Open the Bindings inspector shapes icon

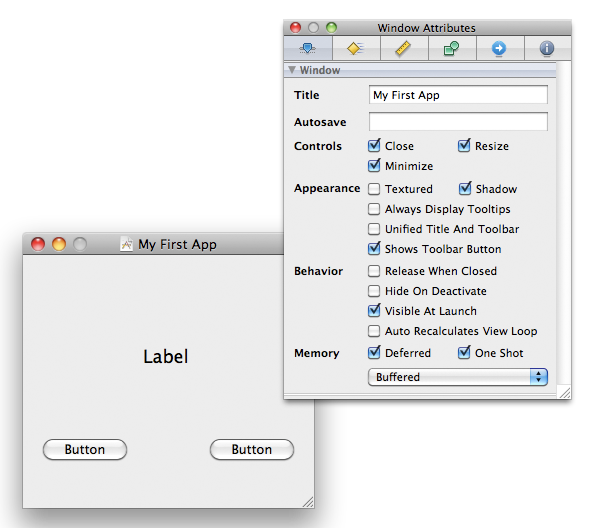451,48
